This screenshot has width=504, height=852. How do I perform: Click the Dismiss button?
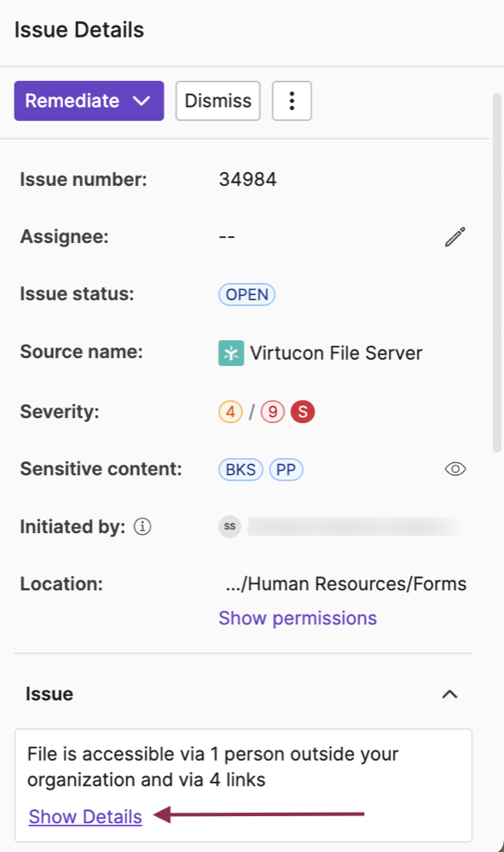217,101
